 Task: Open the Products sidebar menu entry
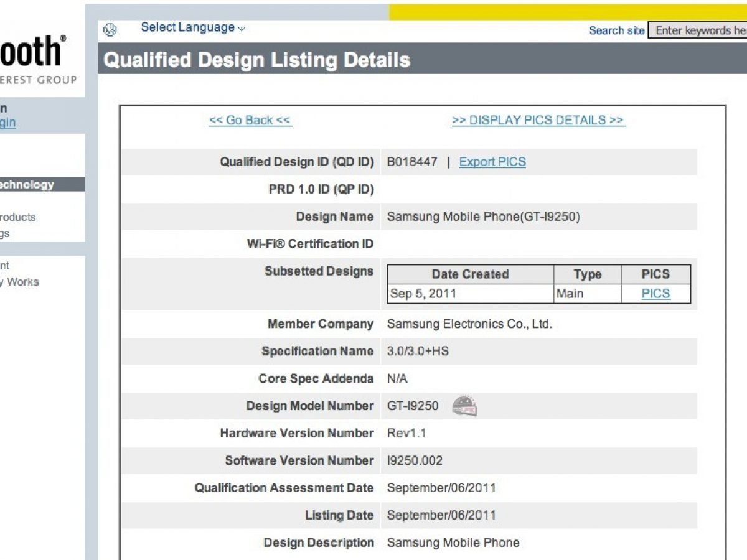pyautogui.click(x=17, y=217)
